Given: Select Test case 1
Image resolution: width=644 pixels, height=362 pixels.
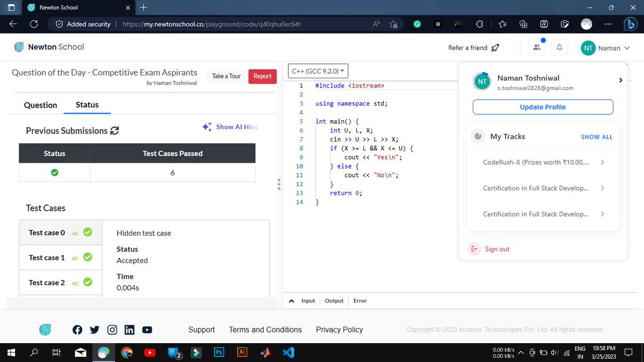Looking at the screenshot, I should coord(61,258).
